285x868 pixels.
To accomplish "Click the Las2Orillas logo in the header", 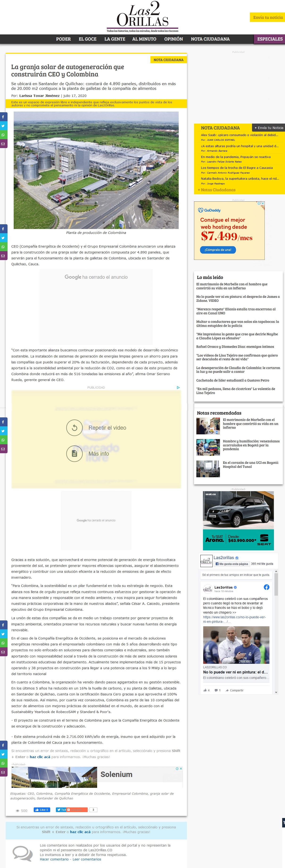I will 142,16.
